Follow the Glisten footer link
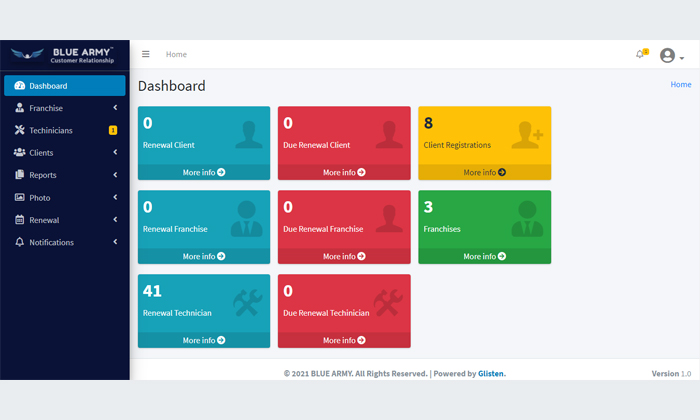Viewport: 700px width, 420px height. [x=490, y=374]
